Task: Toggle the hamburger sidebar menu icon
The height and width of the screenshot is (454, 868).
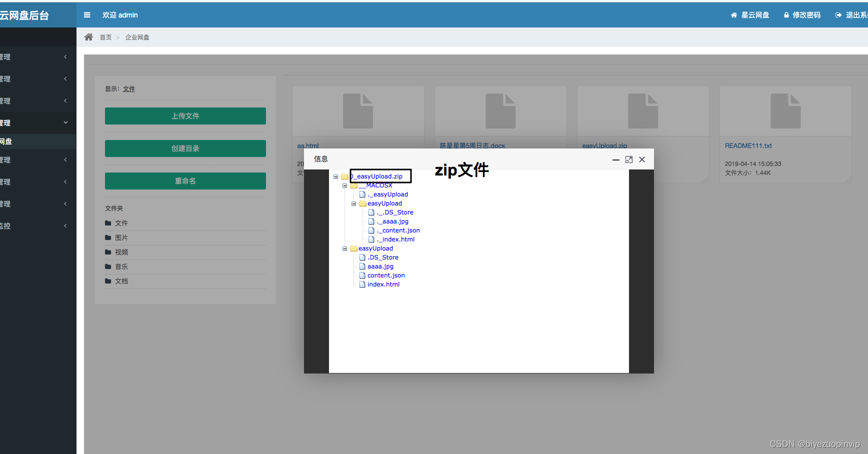Action: [x=87, y=15]
